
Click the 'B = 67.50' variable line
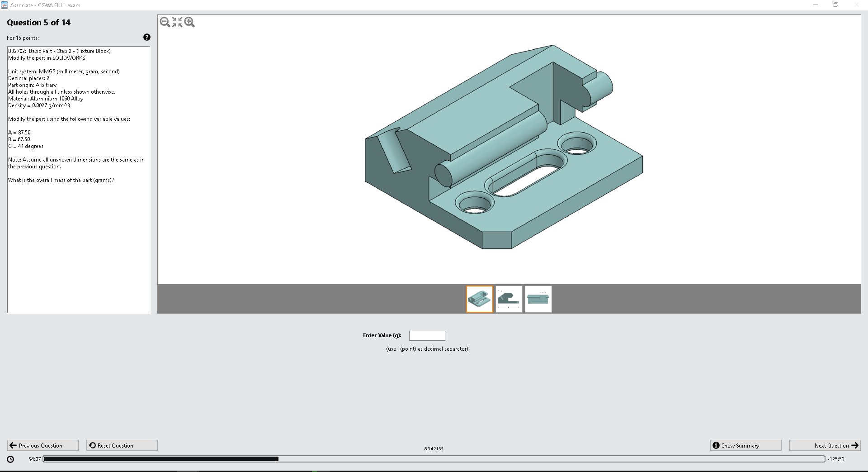pyautogui.click(x=19, y=139)
